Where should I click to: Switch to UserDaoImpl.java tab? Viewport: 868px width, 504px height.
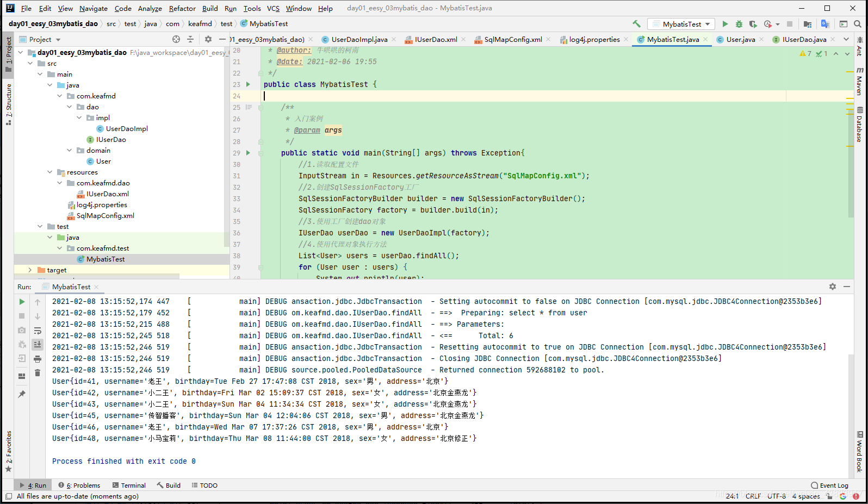pos(359,39)
